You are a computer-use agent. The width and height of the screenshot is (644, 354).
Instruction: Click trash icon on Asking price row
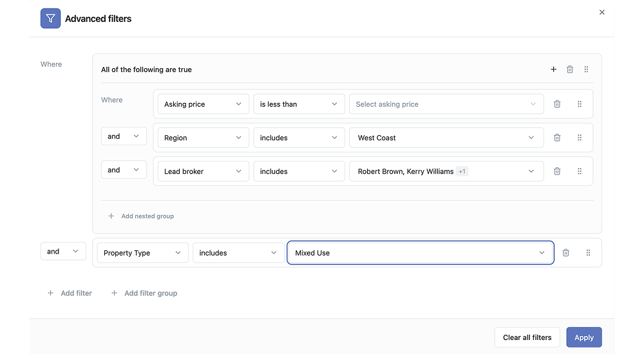point(557,104)
